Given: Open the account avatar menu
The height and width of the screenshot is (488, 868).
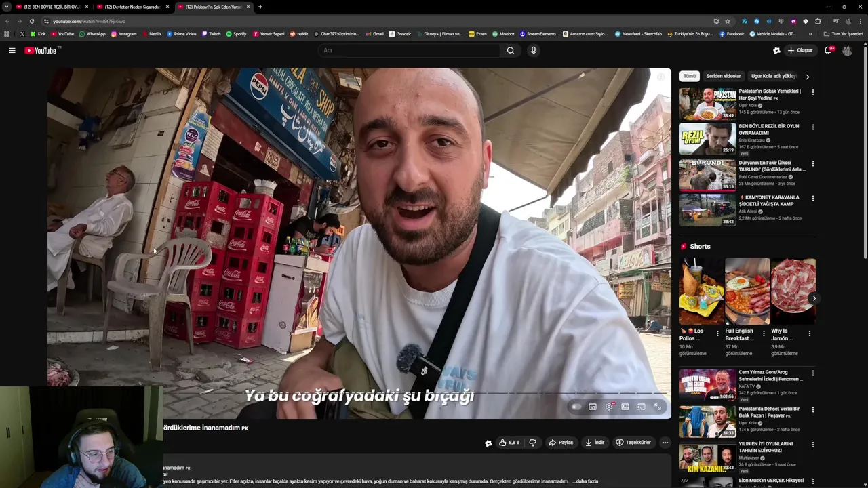Looking at the screenshot, I should [847, 50].
